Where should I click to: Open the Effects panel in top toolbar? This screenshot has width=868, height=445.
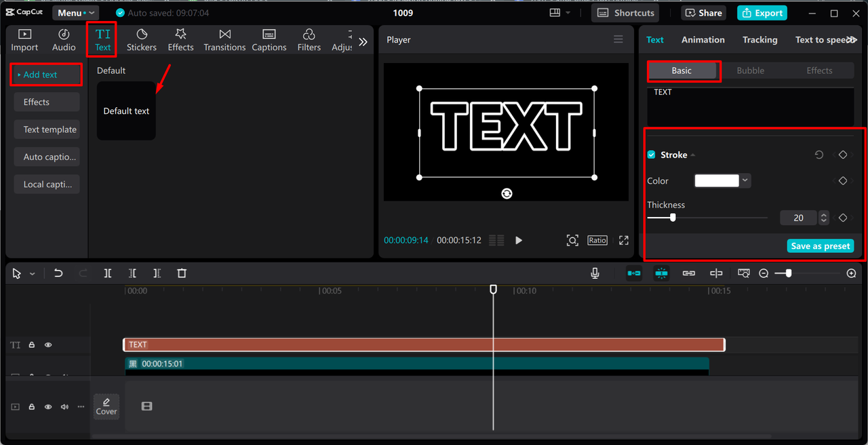pyautogui.click(x=180, y=40)
